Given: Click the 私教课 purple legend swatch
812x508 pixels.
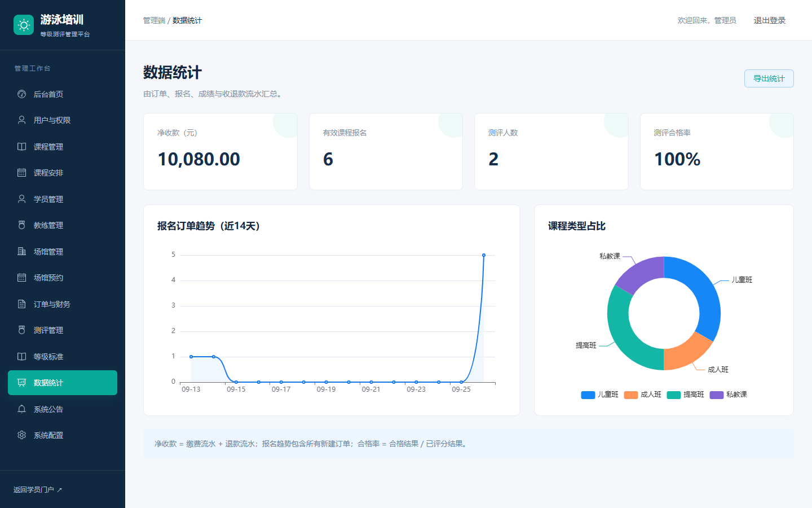Looking at the screenshot, I should coord(717,395).
